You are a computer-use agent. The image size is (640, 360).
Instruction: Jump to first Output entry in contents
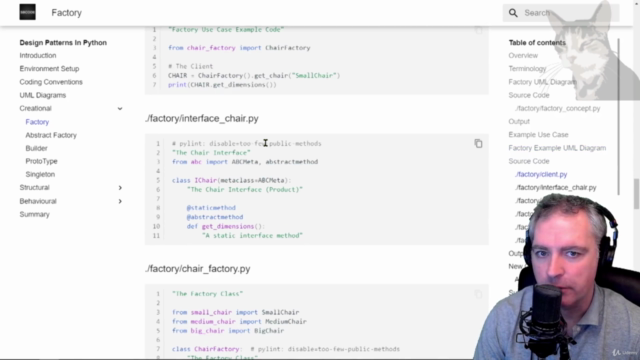click(x=519, y=122)
